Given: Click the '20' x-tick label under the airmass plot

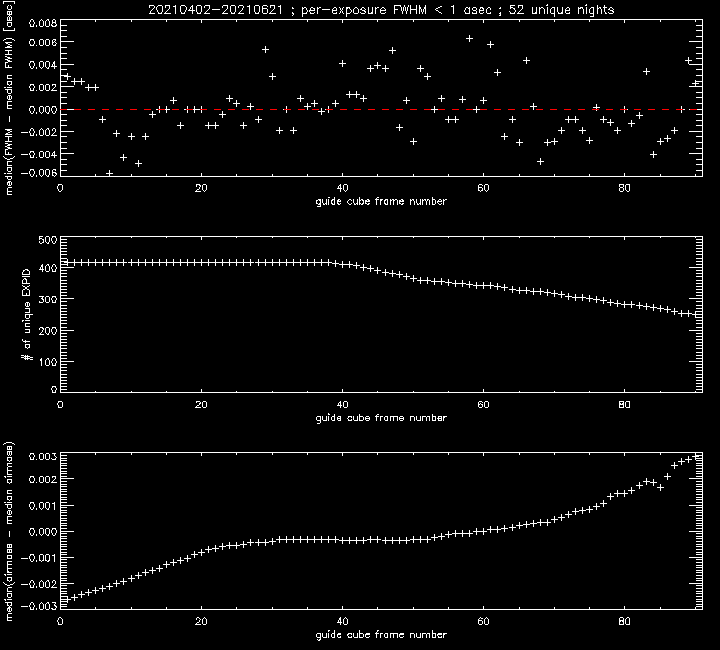Looking at the screenshot, I should pyautogui.click(x=201, y=622).
